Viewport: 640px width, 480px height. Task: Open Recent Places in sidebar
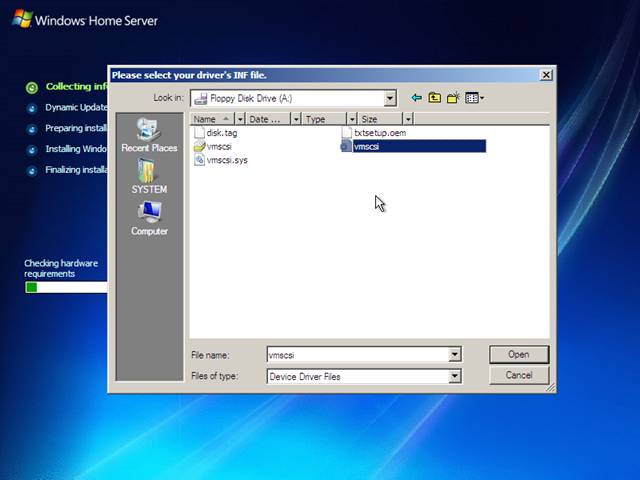pos(149,135)
